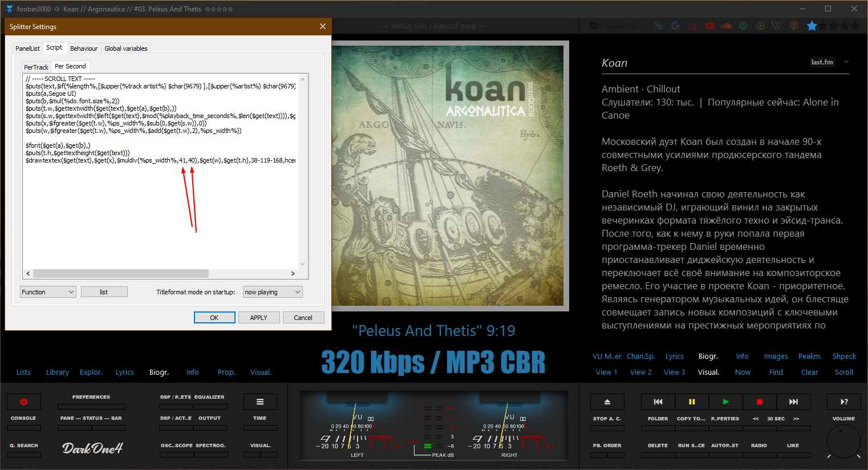Screen dimensions: 868x470
Task: Open the Function dropdown
Action: [48, 292]
